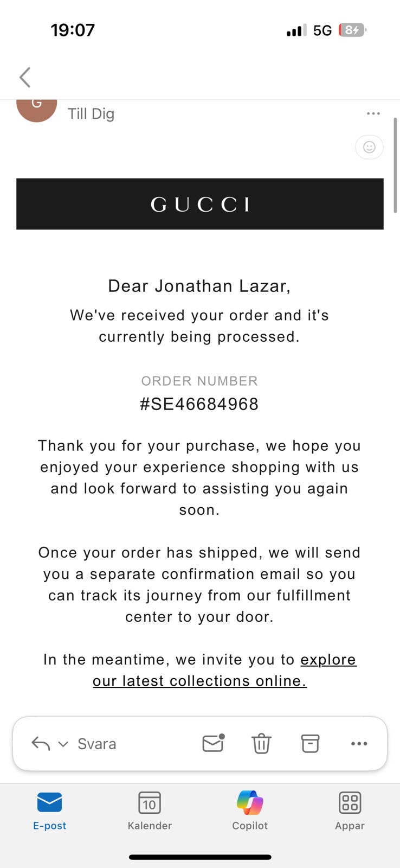400x868 pixels.
Task: Go back using the left chevron
Action: (x=25, y=77)
